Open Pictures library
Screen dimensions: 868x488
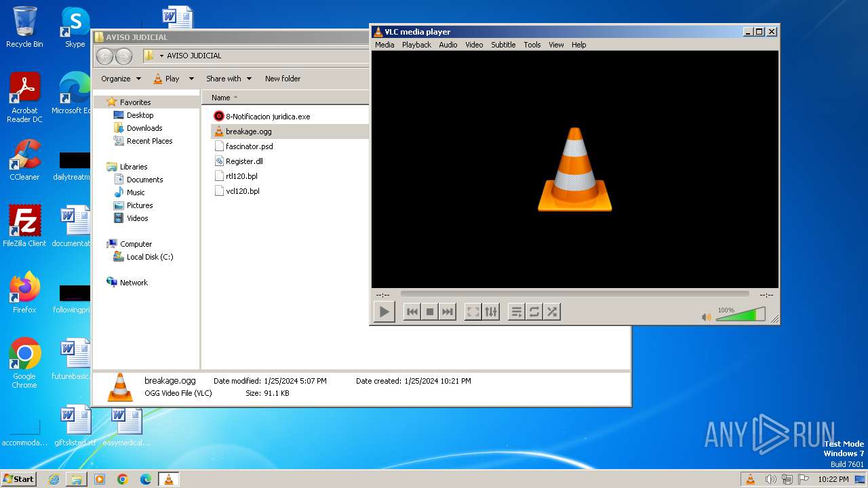(x=140, y=205)
